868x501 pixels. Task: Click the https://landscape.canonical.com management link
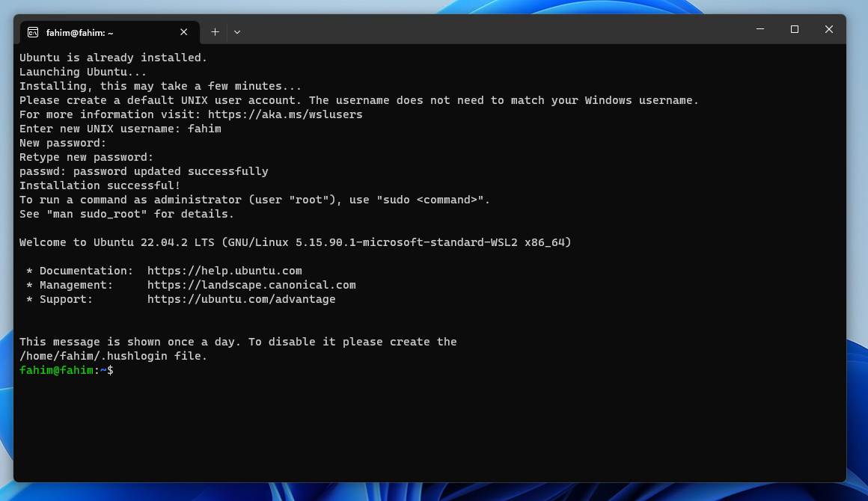point(251,286)
